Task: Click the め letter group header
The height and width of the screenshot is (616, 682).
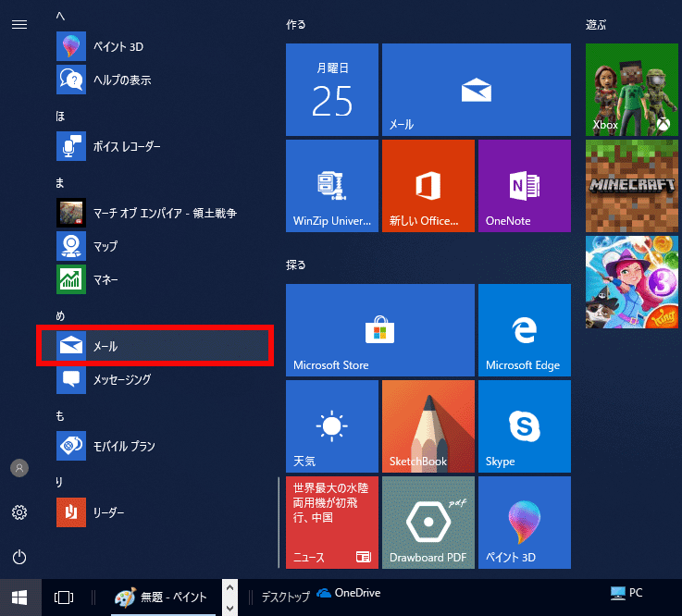Action: click(60, 315)
